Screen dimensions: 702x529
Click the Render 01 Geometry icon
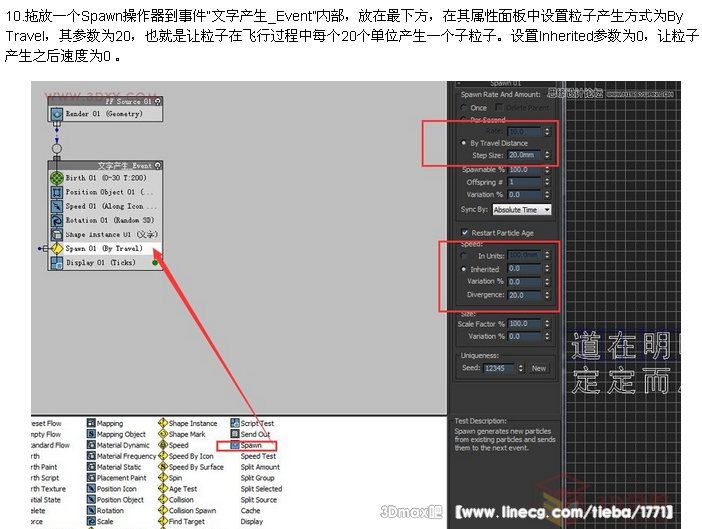tap(57, 114)
